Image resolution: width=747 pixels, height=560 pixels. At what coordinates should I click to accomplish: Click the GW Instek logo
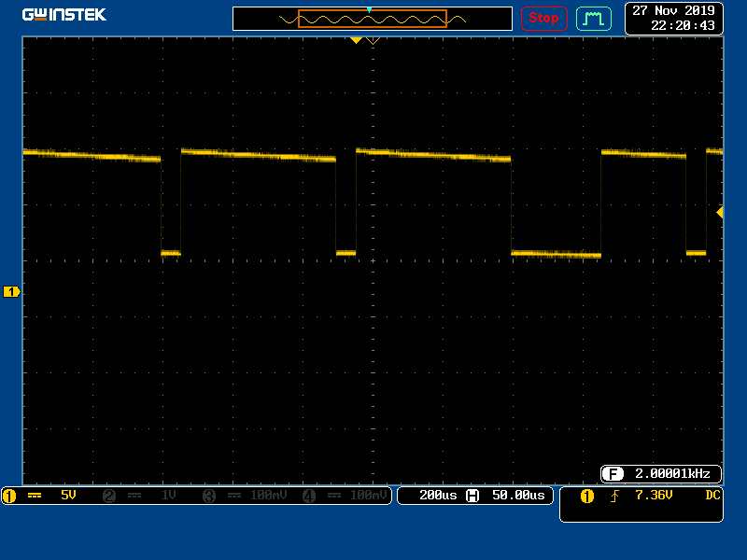pyautogui.click(x=63, y=15)
